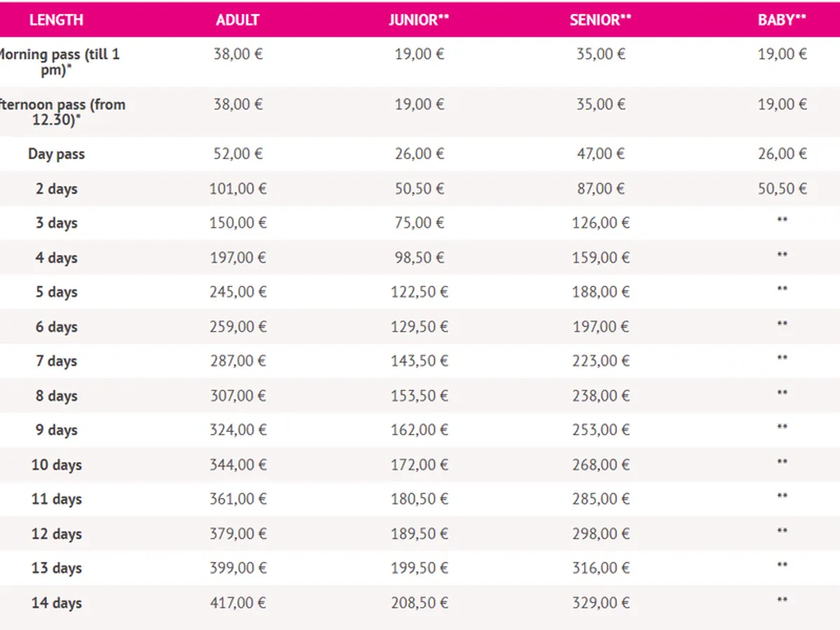Screen dimensions: 840x630
Task: Select the Day pass row label
Action: 56,154
